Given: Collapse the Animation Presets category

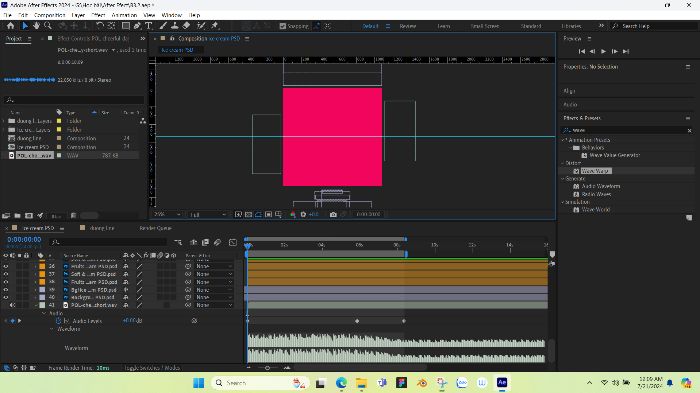Looking at the screenshot, I should 563,140.
